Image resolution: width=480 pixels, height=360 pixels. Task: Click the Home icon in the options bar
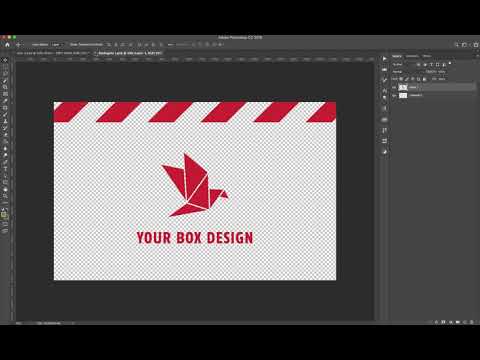click(x=7, y=45)
